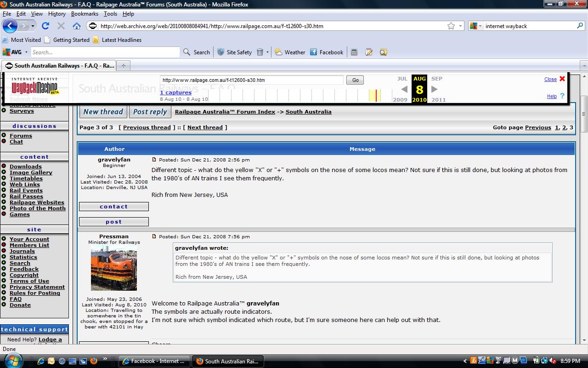Viewport: 588px width, 368px height.
Task: Open the address bar history dropdown arrow
Action: (461, 26)
